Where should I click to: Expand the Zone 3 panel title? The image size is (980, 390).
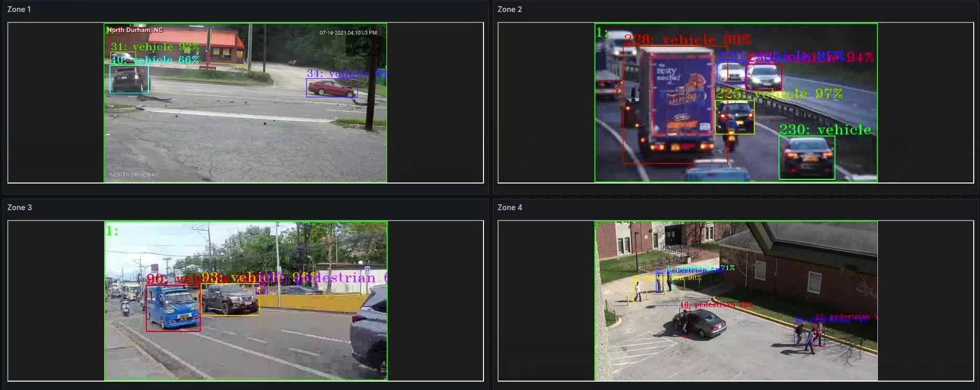19,208
